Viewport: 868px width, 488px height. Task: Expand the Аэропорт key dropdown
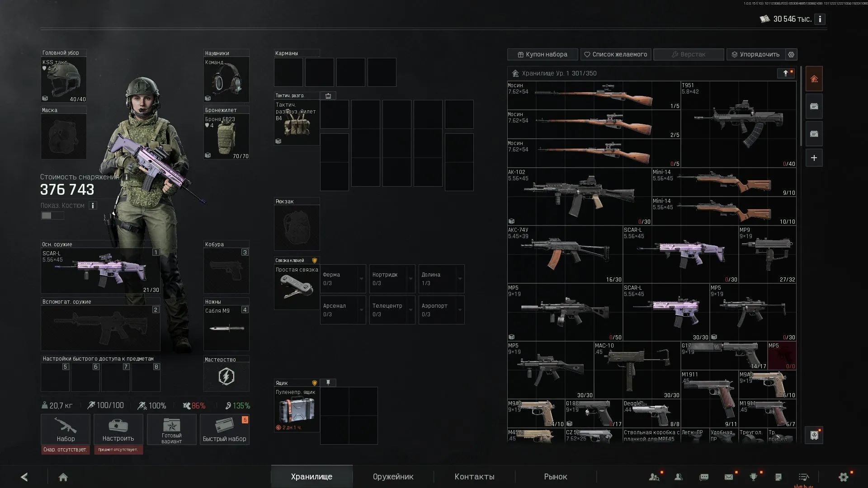coord(460,310)
